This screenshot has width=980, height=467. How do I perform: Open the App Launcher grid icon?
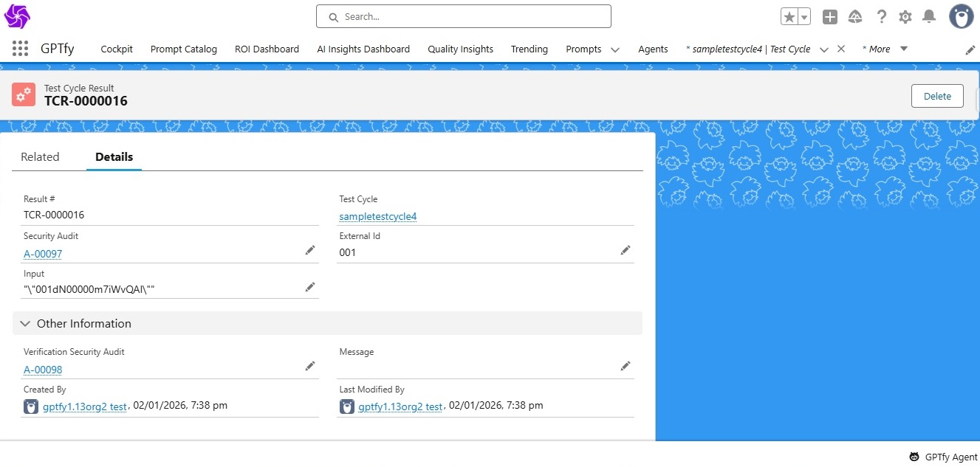coord(20,49)
